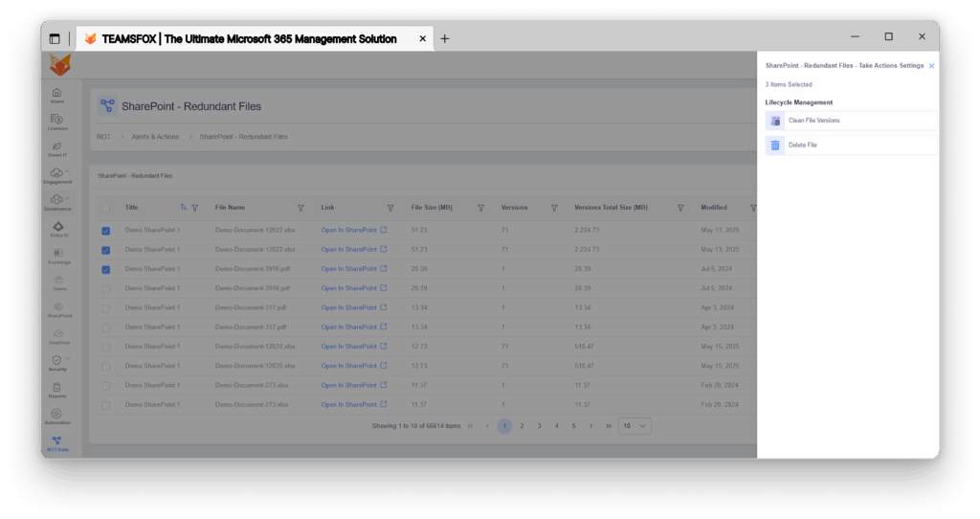
Task: Click the File Name column header
Action: [x=230, y=208]
